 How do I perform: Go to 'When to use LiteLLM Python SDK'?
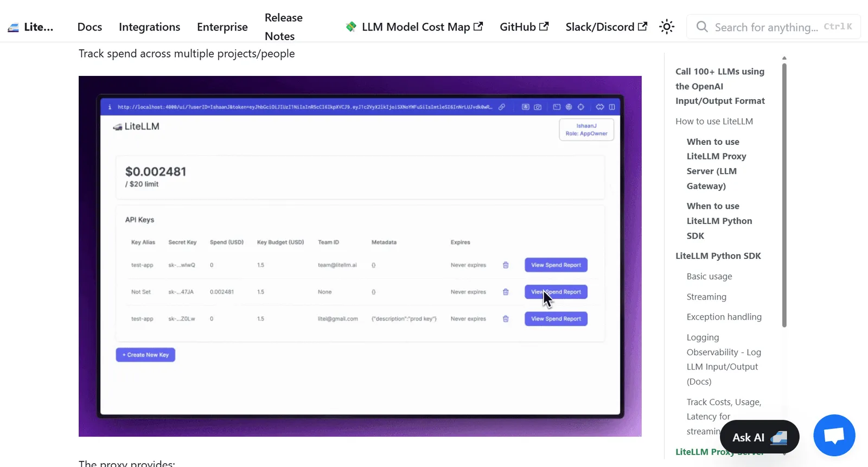click(719, 221)
